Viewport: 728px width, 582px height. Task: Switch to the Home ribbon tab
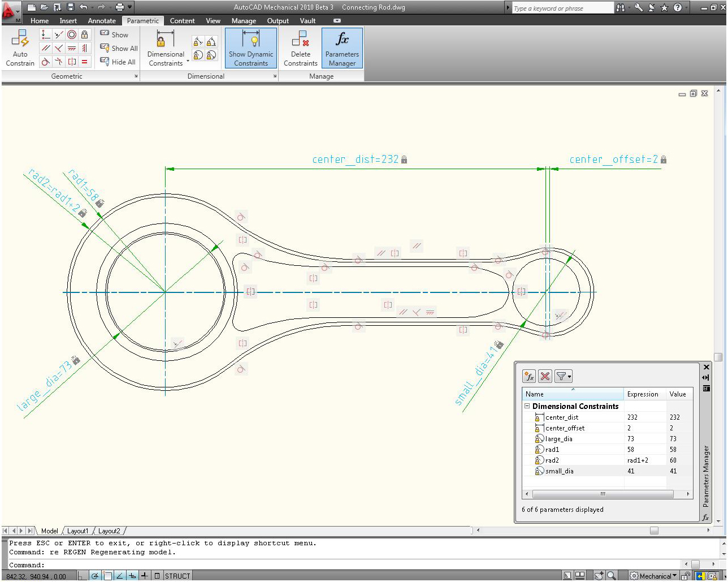tap(40, 21)
